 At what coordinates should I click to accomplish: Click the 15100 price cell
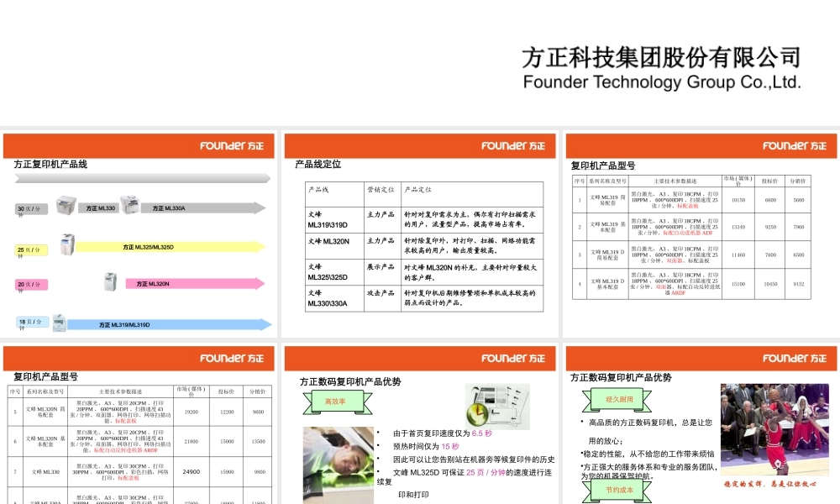tap(738, 284)
